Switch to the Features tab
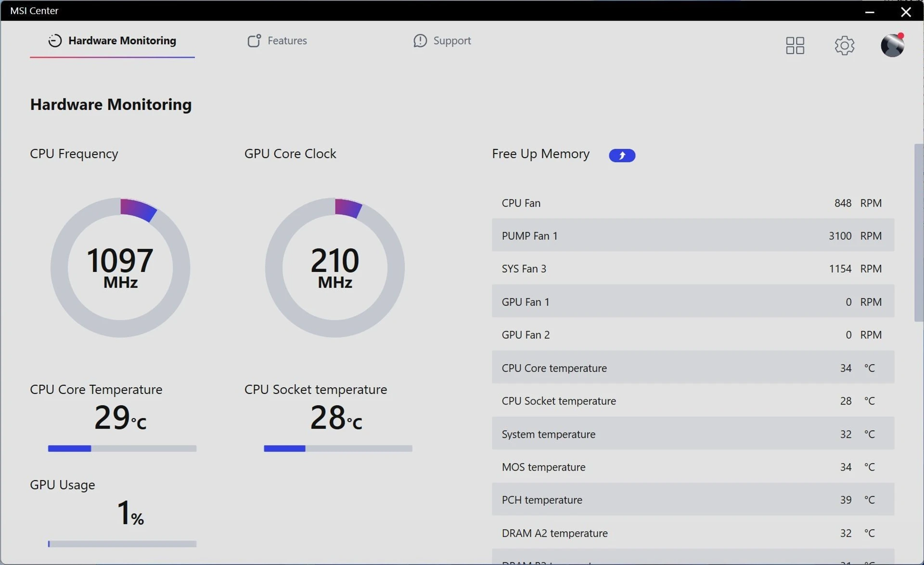The image size is (924, 565). (277, 40)
